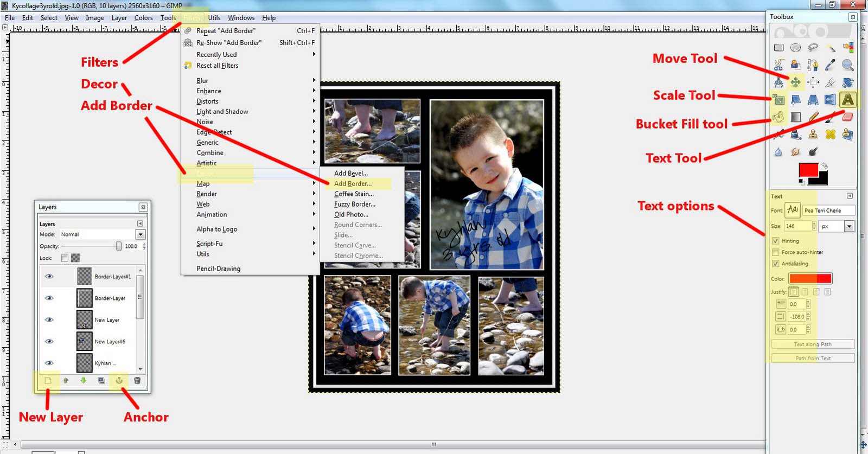This screenshot has height=454, width=868.
Task: Click Repeat "Add Border" menu entry
Action: pos(250,31)
